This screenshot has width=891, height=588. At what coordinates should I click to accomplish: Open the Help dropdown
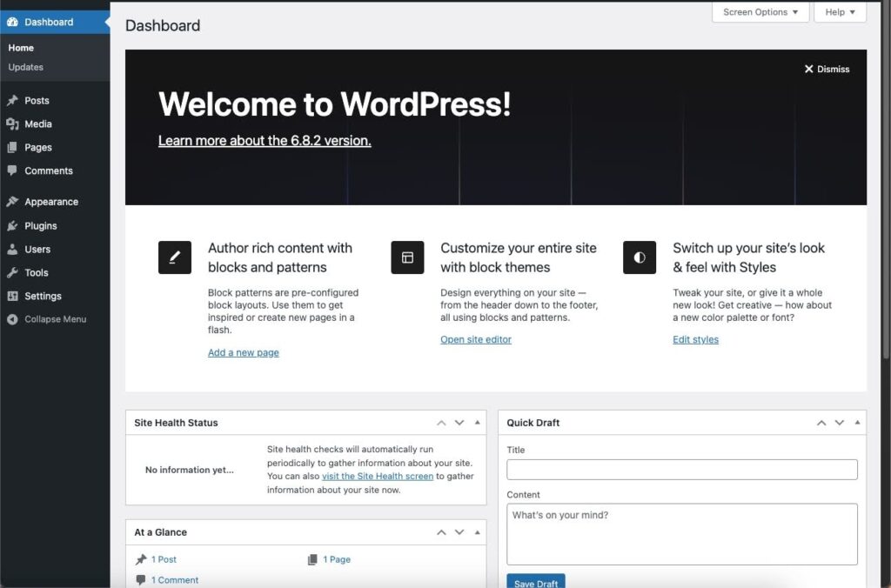click(x=838, y=12)
